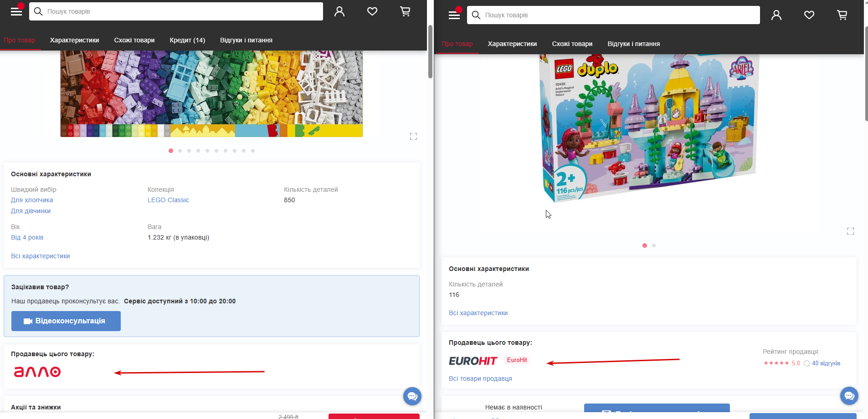Open 'Всі характеристики' in left window
This screenshot has width=868, height=419.
tap(41, 256)
